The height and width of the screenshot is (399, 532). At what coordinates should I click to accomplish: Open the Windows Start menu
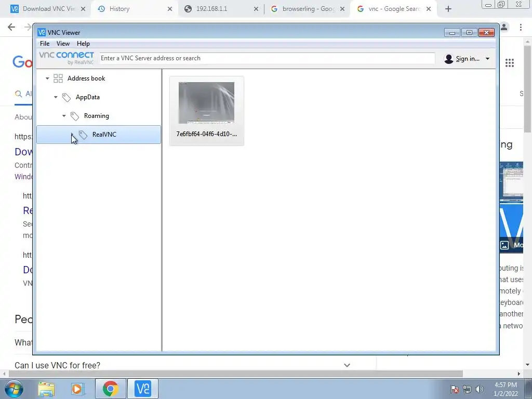pyautogui.click(x=14, y=389)
